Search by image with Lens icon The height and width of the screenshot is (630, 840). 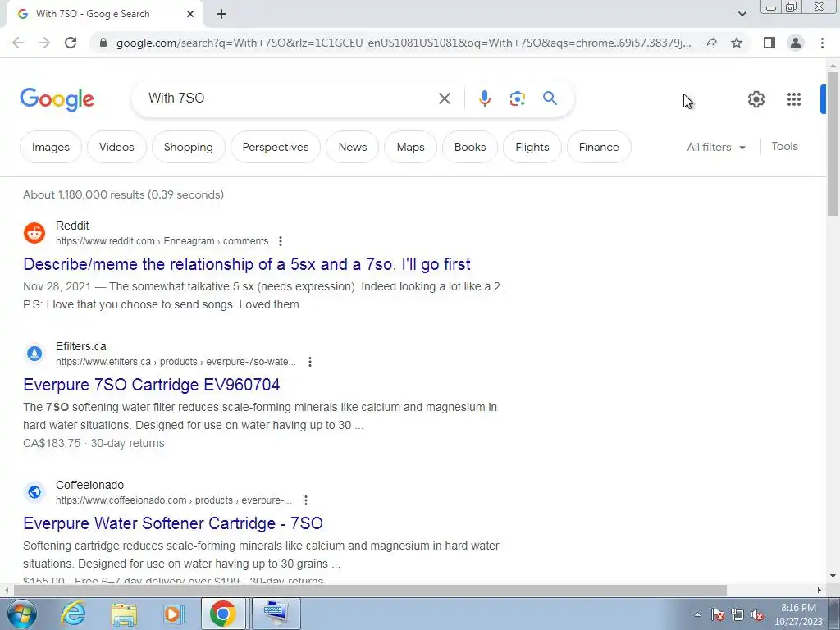[x=517, y=98]
